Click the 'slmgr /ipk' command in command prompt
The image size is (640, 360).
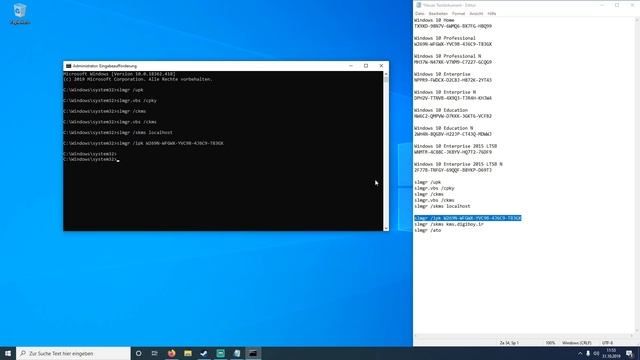[x=170, y=143]
